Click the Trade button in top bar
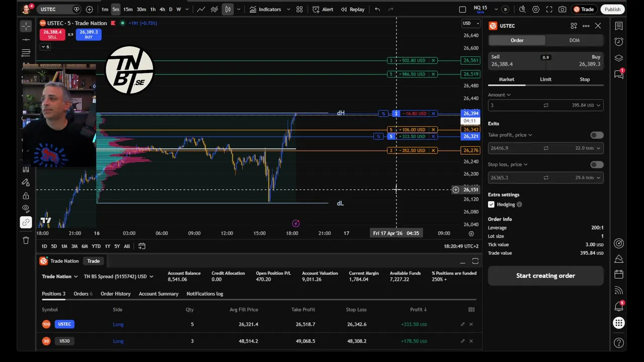 click(x=584, y=9)
